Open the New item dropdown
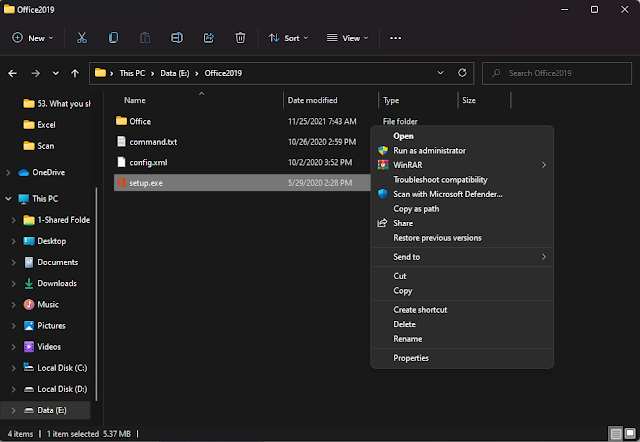The image size is (640, 442). coord(33,38)
